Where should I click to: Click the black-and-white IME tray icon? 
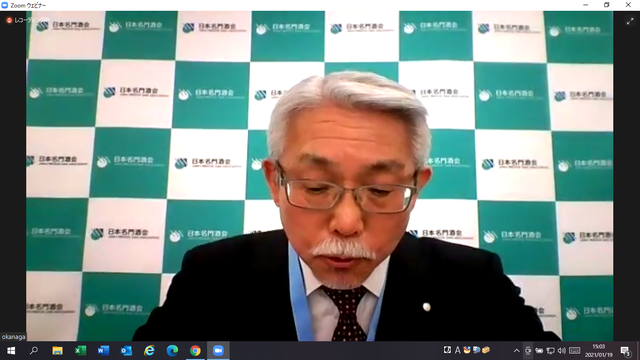[448, 350]
